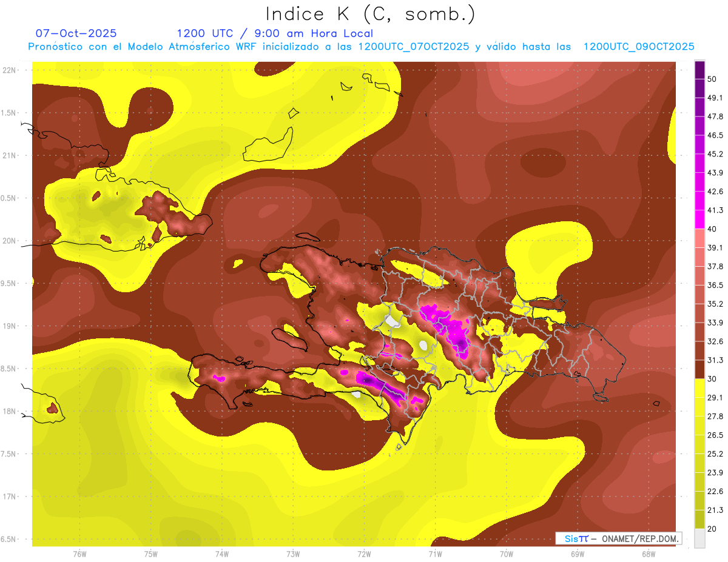Select the '1200 UTC / 9:00 am Hora Local' text
This screenshot has height=562, width=728.
[x=275, y=33]
